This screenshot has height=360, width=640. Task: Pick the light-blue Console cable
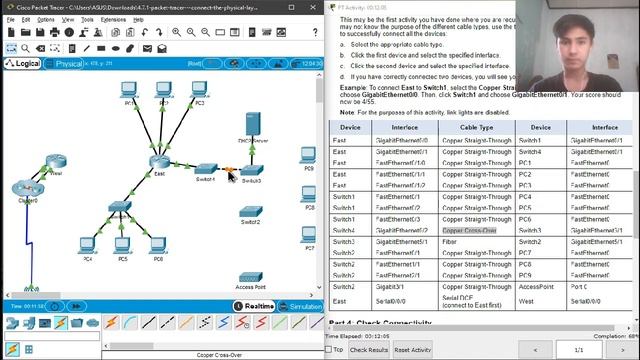[x=130, y=322]
